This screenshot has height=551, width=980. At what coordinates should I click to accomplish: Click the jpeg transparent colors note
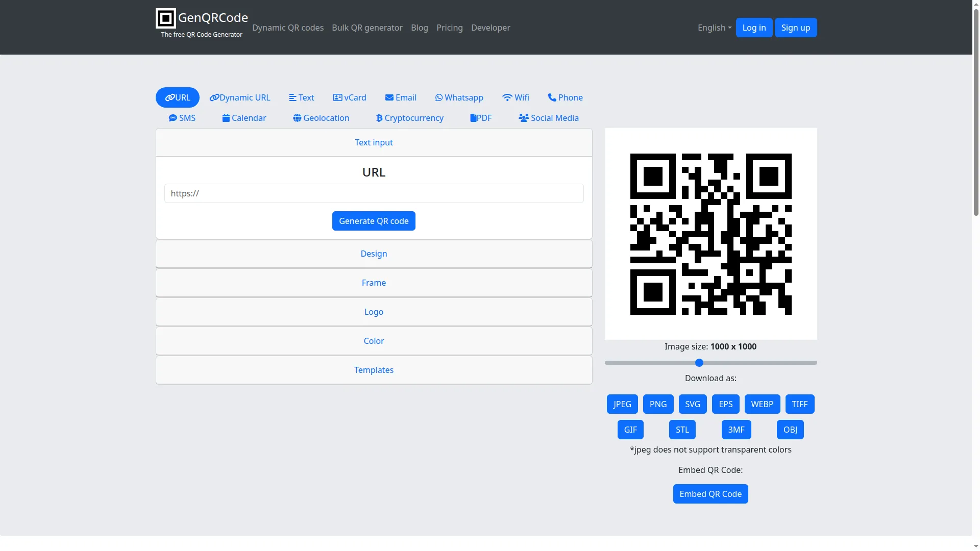point(710,449)
